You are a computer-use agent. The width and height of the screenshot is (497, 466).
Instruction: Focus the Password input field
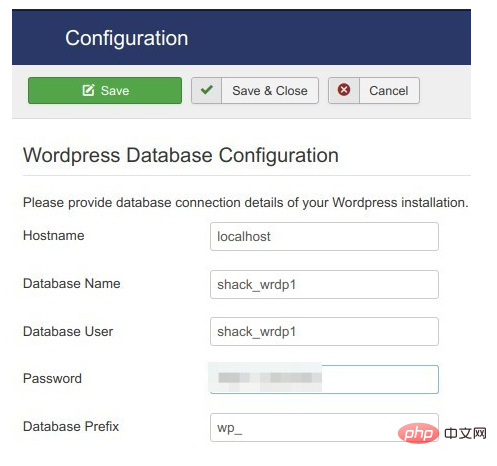(x=324, y=379)
